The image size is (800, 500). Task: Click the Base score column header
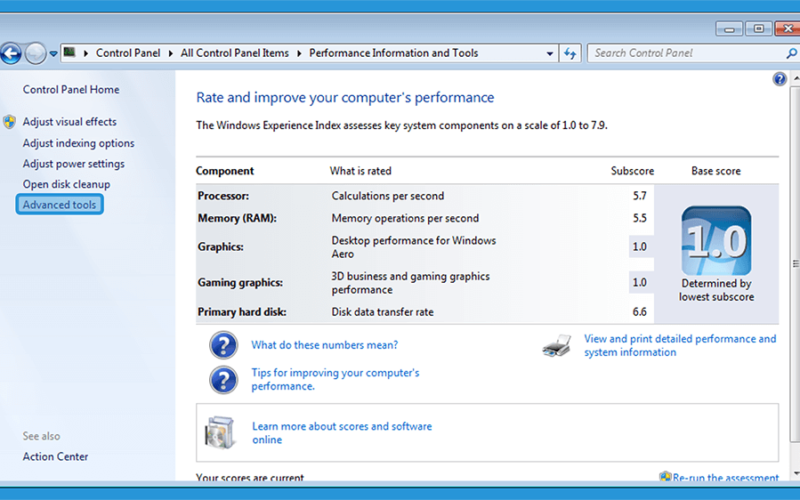point(716,171)
